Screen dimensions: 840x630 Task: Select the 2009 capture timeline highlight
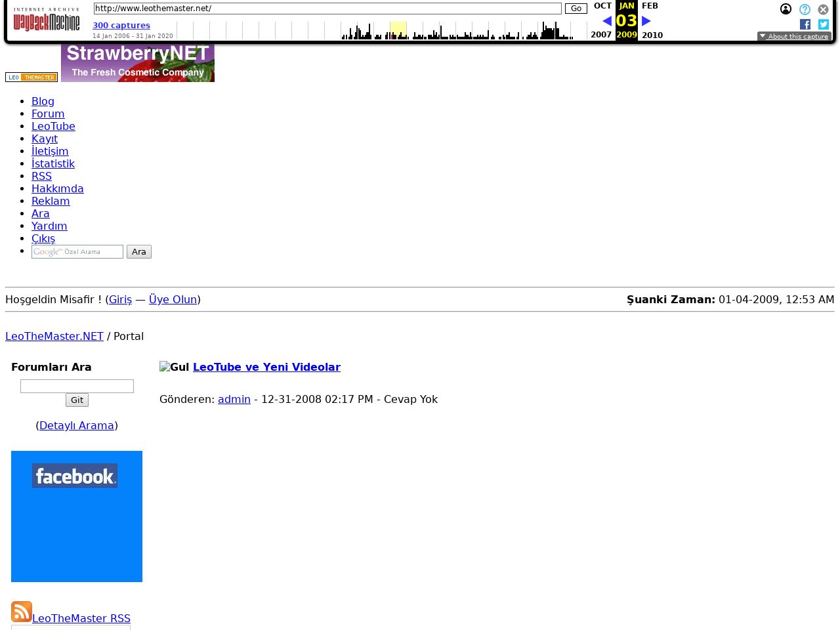[398, 30]
